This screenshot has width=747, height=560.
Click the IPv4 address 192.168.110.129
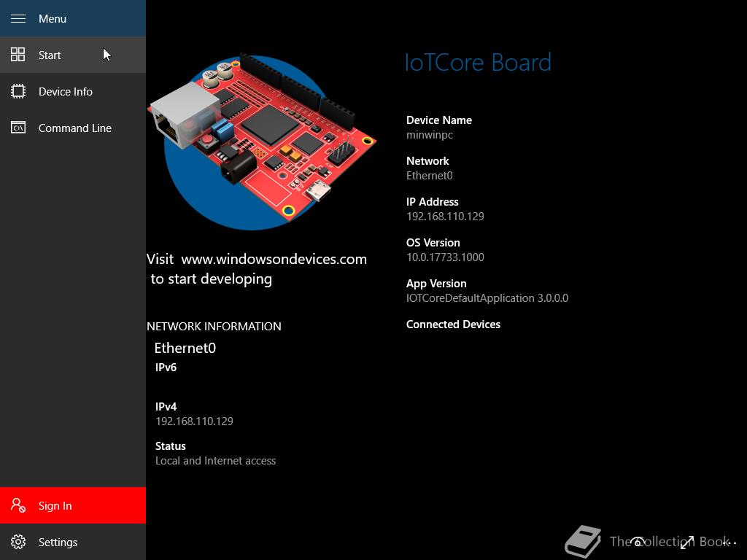coord(194,421)
